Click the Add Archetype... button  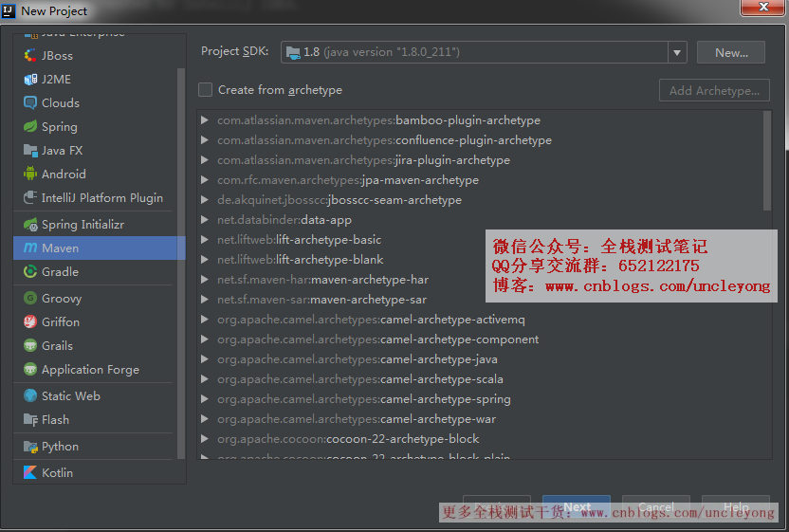coord(714,91)
